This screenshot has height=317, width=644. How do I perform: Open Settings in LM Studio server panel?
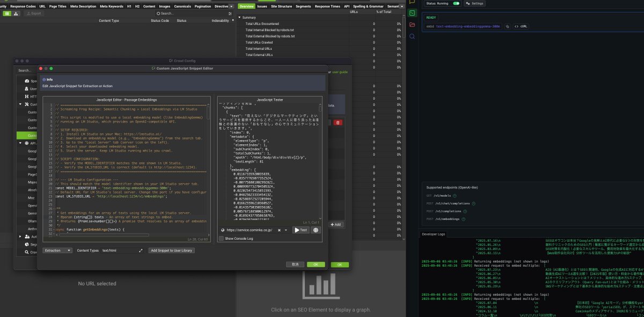click(474, 3)
